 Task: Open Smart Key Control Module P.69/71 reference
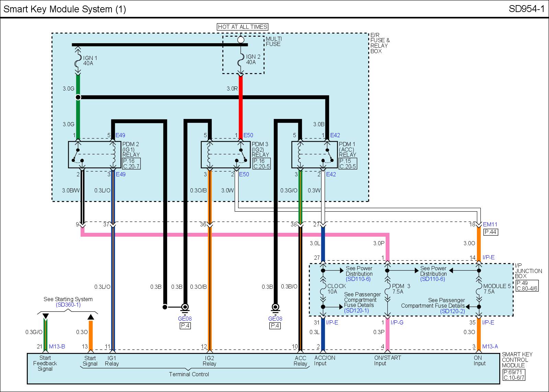coord(514,372)
